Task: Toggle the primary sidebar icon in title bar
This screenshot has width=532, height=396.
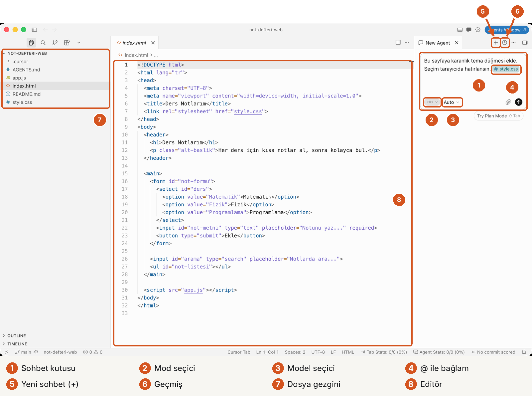Action: click(34, 30)
